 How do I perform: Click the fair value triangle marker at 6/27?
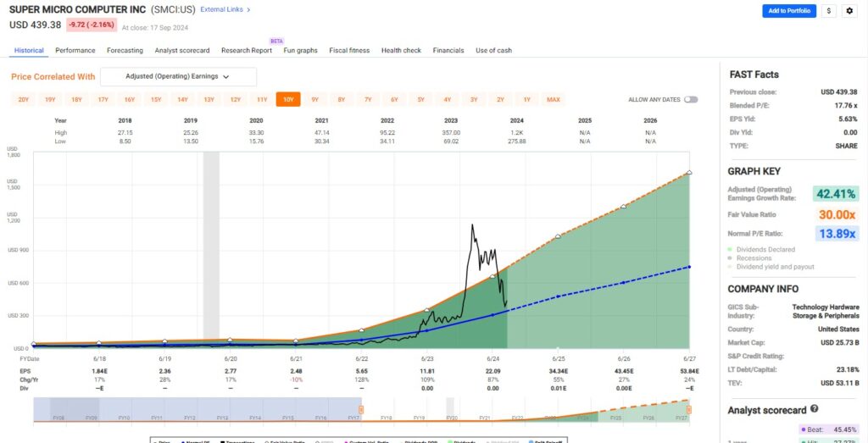tap(689, 173)
